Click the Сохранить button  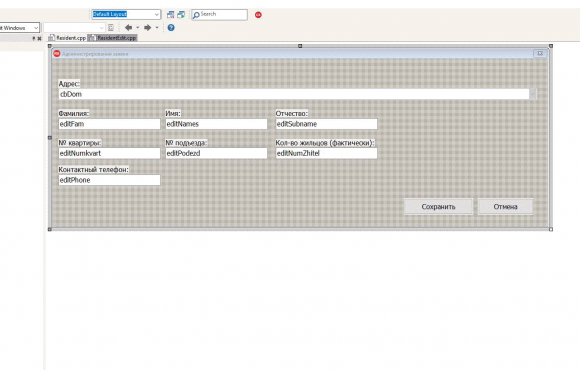click(x=438, y=206)
